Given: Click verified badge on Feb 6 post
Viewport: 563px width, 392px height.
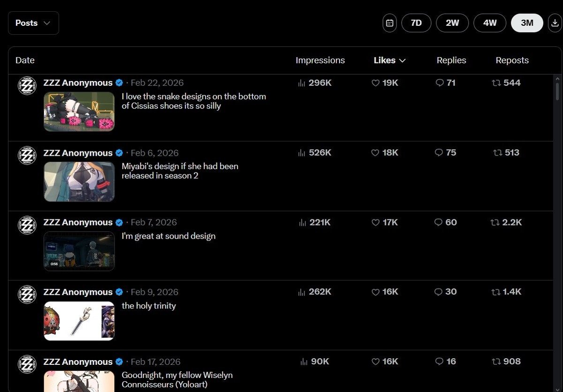Looking at the screenshot, I should 119,153.
